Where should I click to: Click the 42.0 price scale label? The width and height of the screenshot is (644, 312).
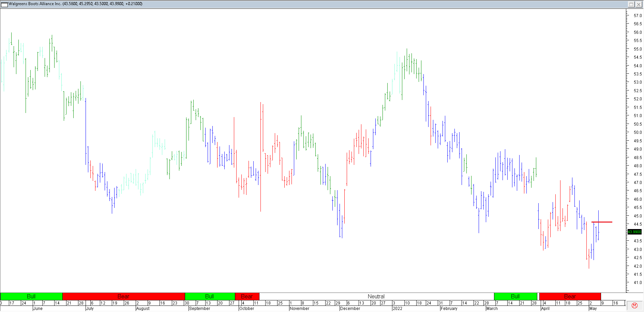click(x=638, y=266)
